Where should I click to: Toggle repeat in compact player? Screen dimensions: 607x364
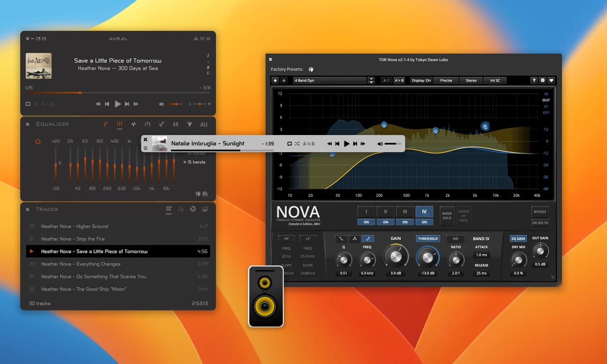[289, 144]
